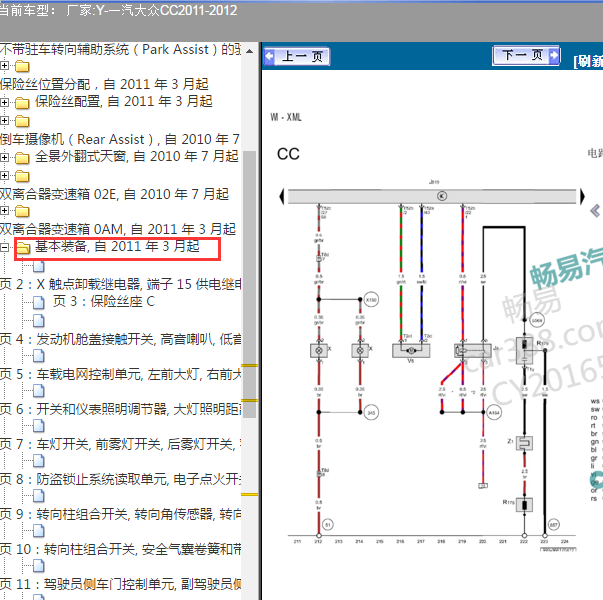Click folder icon beside 全景外翻式天窗
This screenshot has width=603, height=600.
click(x=22, y=157)
